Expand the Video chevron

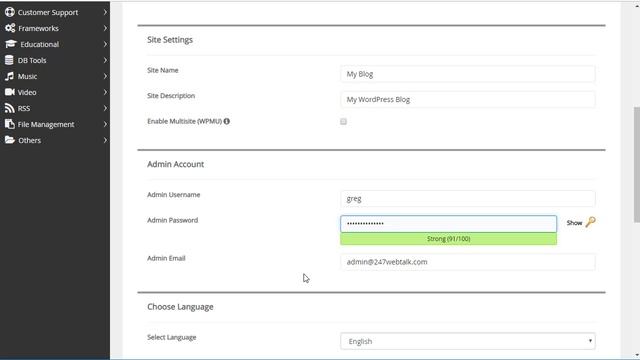click(x=105, y=92)
